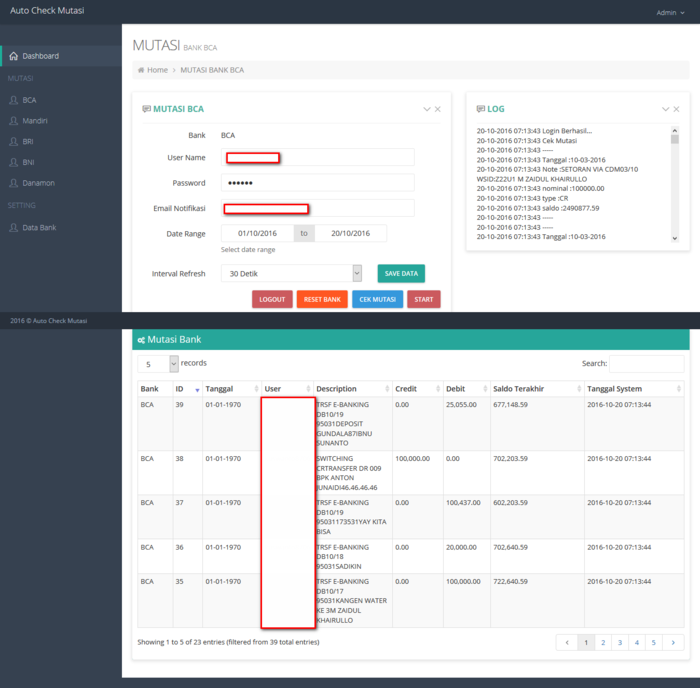Open the Interval Refresh dropdown
The image size is (700, 688).
[292, 273]
